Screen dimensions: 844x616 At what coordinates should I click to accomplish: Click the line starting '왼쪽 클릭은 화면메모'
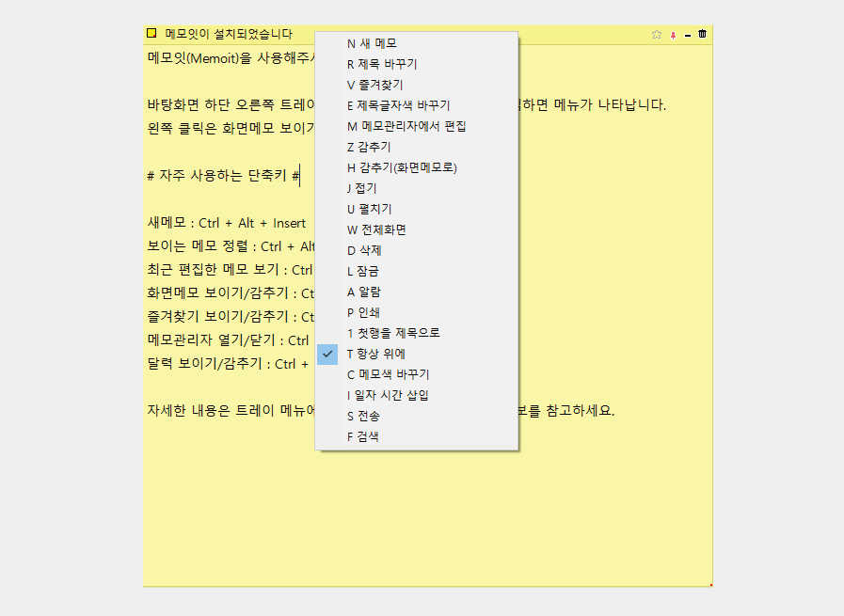231,128
